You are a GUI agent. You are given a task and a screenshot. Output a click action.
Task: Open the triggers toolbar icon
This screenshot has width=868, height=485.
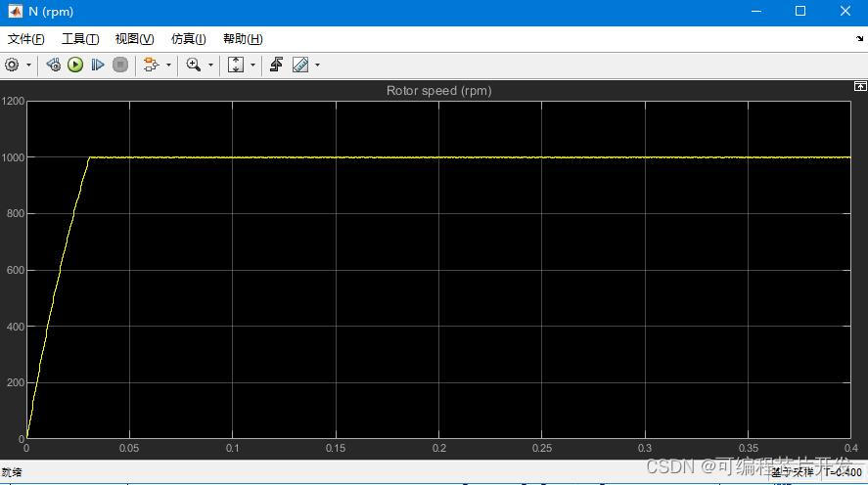pyautogui.click(x=276, y=66)
